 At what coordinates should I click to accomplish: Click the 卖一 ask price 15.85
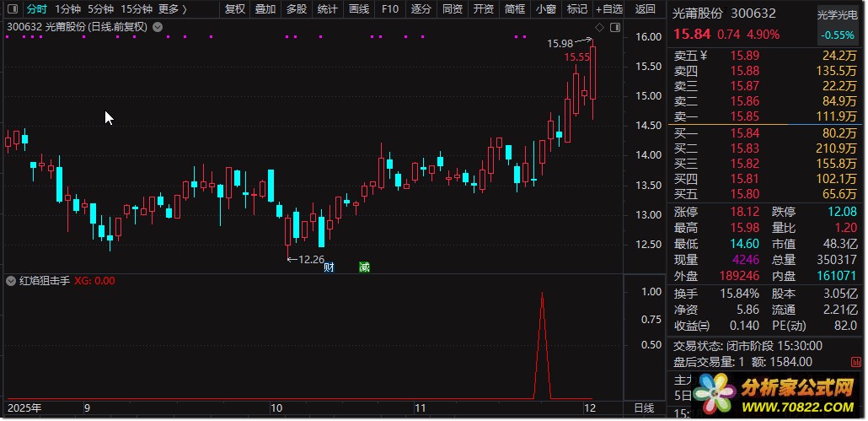pyautogui.click(x=745, y=116)
